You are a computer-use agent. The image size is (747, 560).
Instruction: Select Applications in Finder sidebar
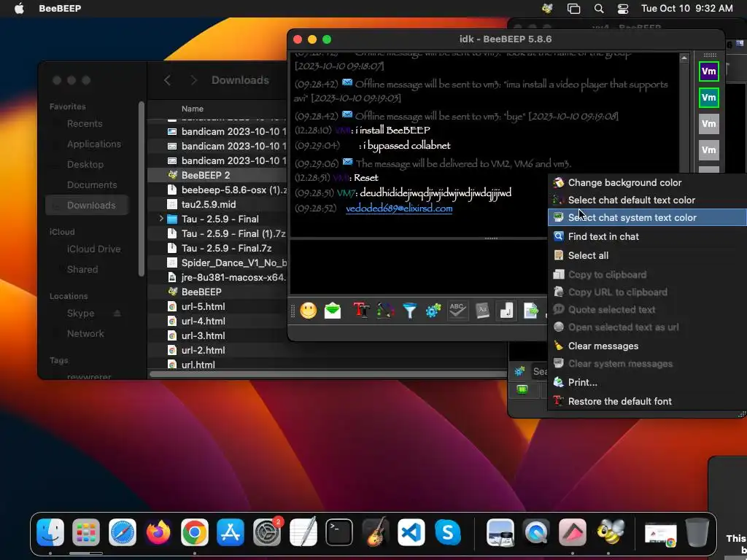pos(94,144)
